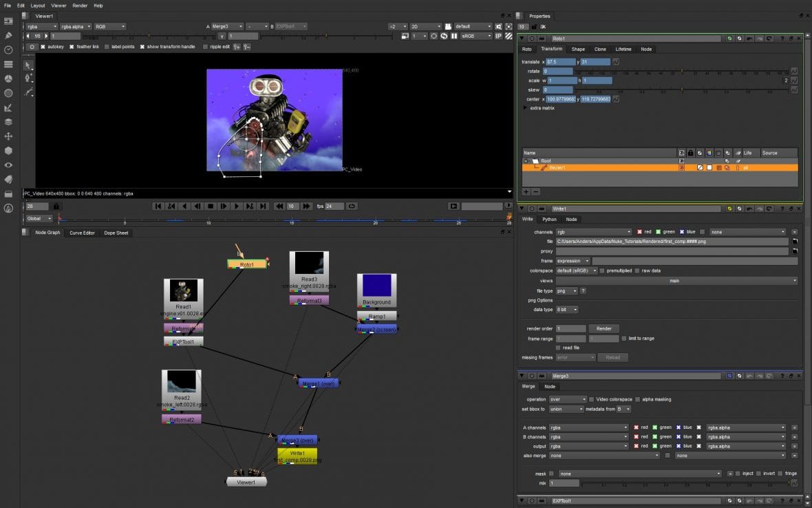Image resolution: width=812 pixels, height=508 pixels.
Task: Stop playback with the stop button
Action: pyautogui.click(x=211, y=206)
